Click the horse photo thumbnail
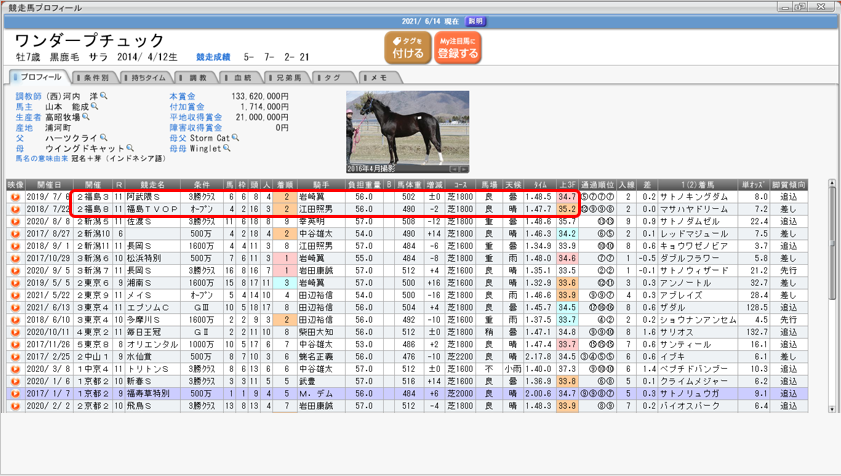Screen dimensions: 841x476 tap(407, 132)
